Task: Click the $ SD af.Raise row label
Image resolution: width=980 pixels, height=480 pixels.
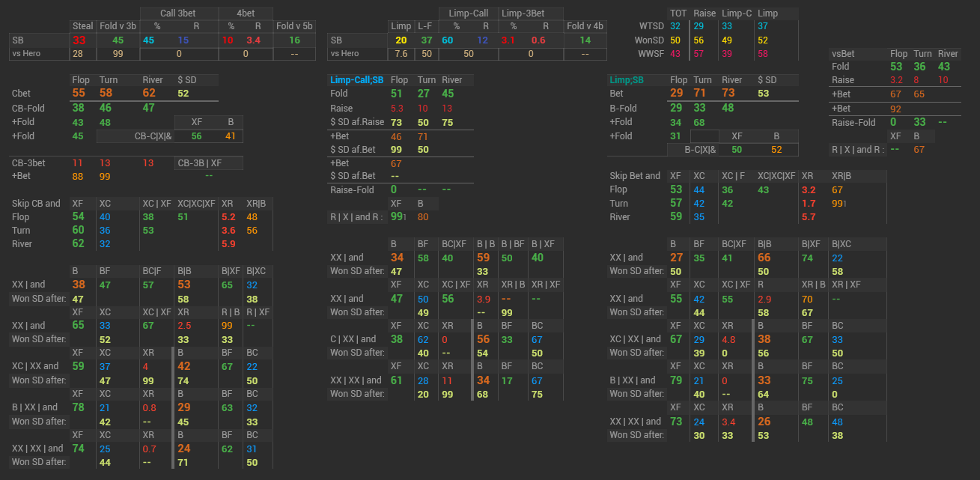Action: click(356, 122)
